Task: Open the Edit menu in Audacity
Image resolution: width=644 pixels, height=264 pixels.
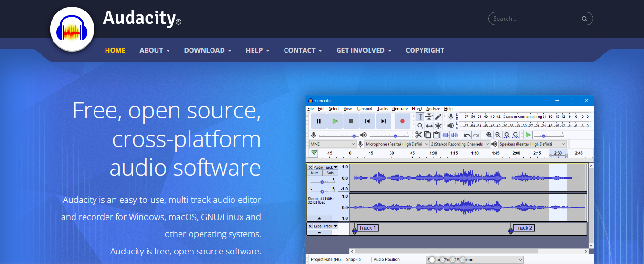Action: pos(321,109)
